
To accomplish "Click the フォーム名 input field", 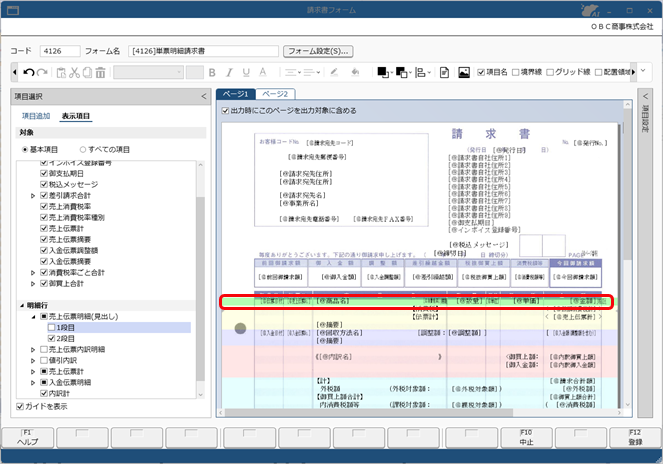I will click(x=203, y=51).
